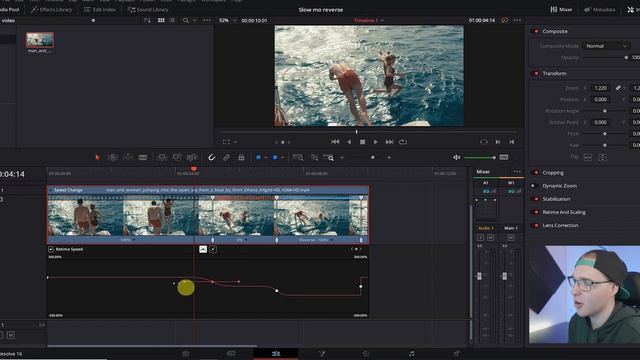Click the DIM audio button
640x360 pixels.
coord(504,158)
